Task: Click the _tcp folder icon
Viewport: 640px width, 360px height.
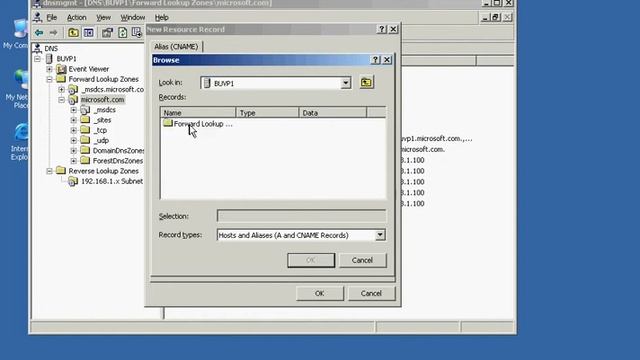Action: pyautogui.click(x=85, y=130)
